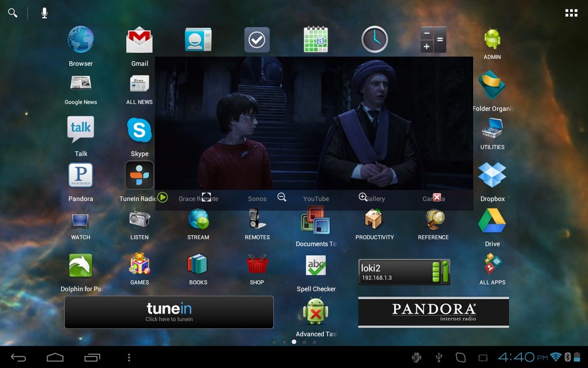
Task: Tap the Android debugging notification icon
Action: pos(416,358)
